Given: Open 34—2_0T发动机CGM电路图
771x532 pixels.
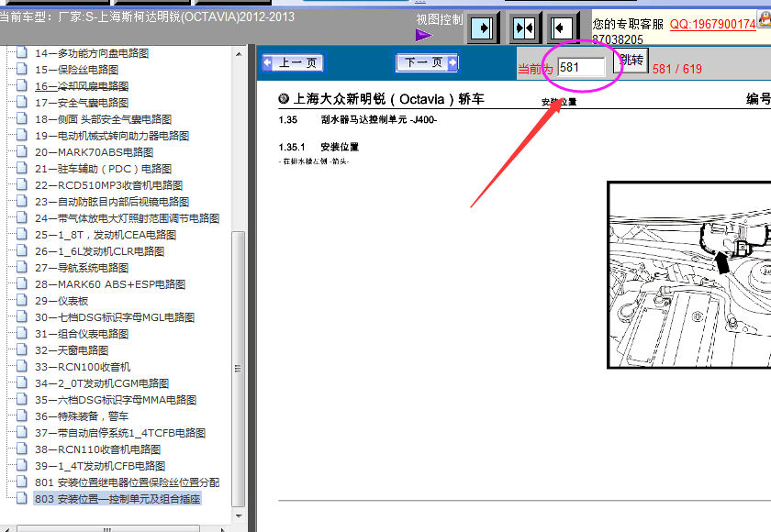Looking at the screenshot, I should 102,383.
